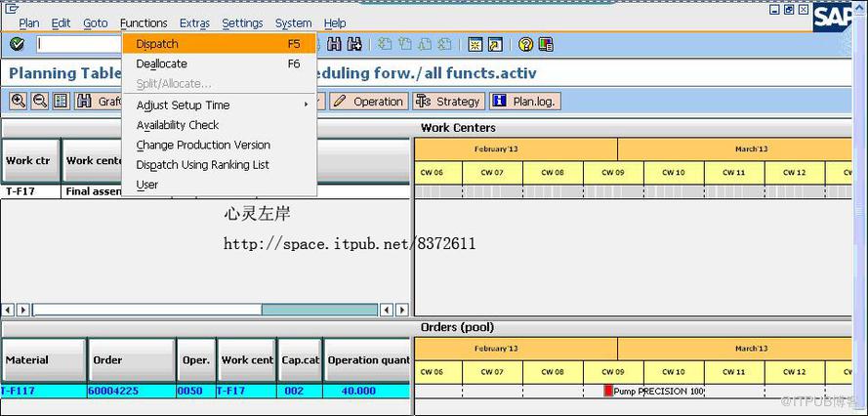The width and height of the screenshot is (868, 416).
Task: Click the Order column header
Action: [131, 360]
